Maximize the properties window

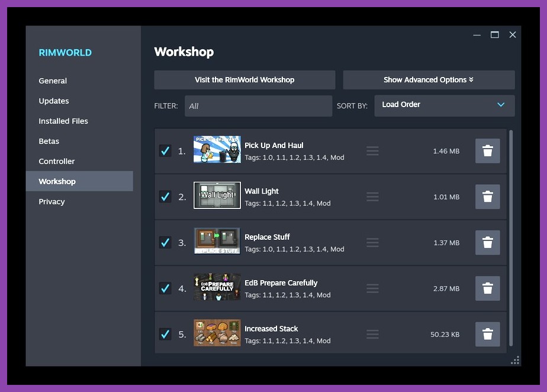495,34
